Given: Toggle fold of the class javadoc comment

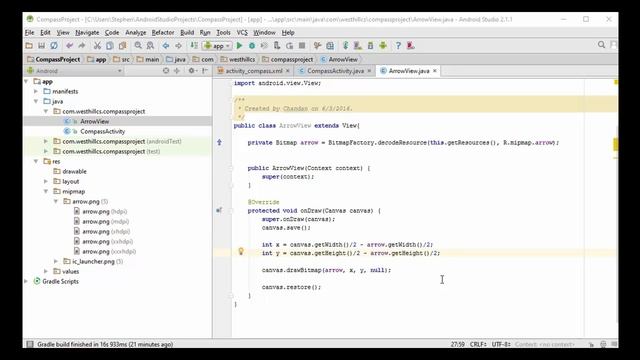Looking at the screenshot, I should click(230, 99).
